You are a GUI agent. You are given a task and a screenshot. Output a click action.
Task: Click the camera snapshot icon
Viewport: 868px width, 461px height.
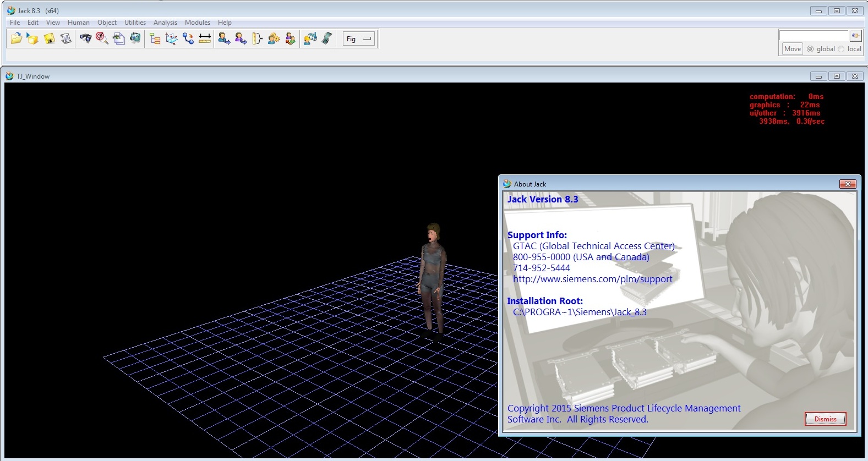pos(135,39)
